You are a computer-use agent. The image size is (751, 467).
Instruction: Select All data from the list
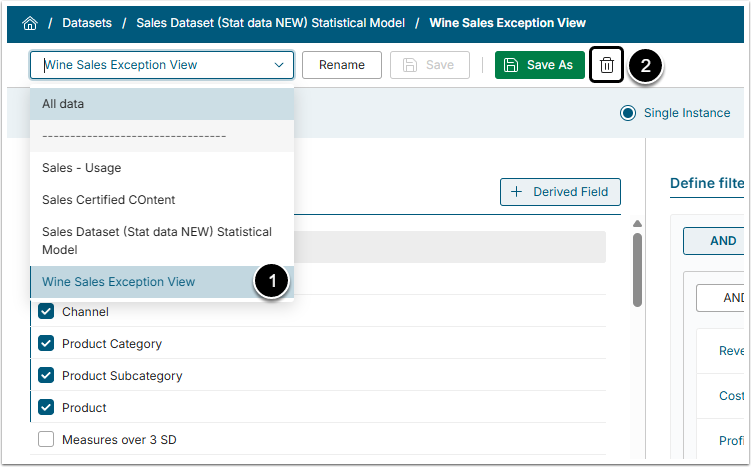point(162,104)
